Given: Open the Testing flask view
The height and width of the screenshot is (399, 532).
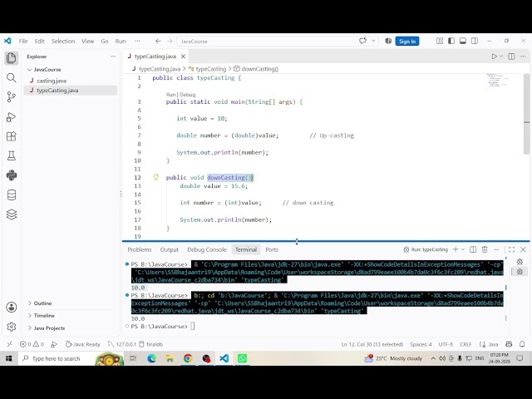Looking at the screenshot, I should coord(11,155).
